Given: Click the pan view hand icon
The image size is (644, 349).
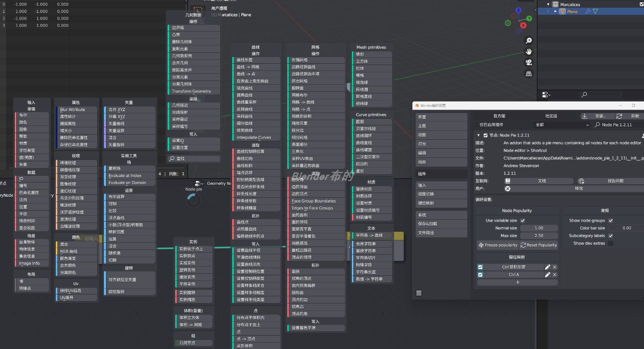Looking at the screenshot, I should [x=529, y=52].
